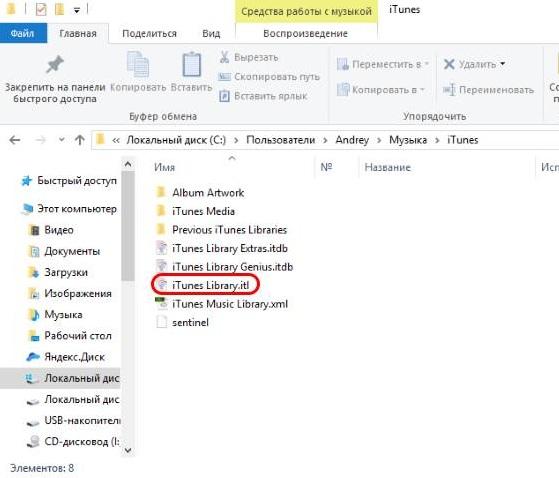559x478 pixels.
Task: Select the iTunes Music Library.xml file
Action: [x=230, y=304]
